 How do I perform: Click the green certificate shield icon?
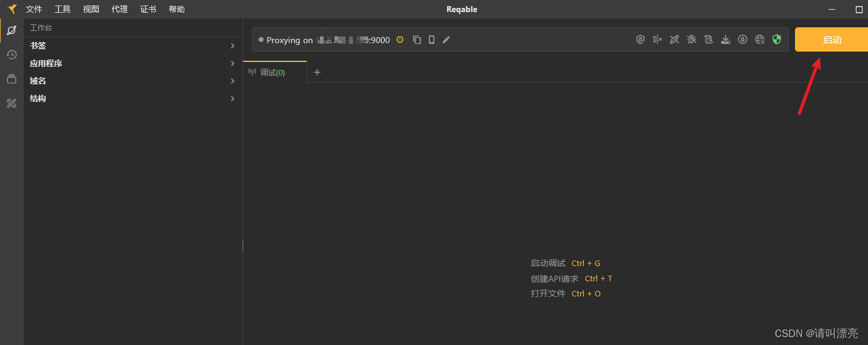[x=777, y=39]
